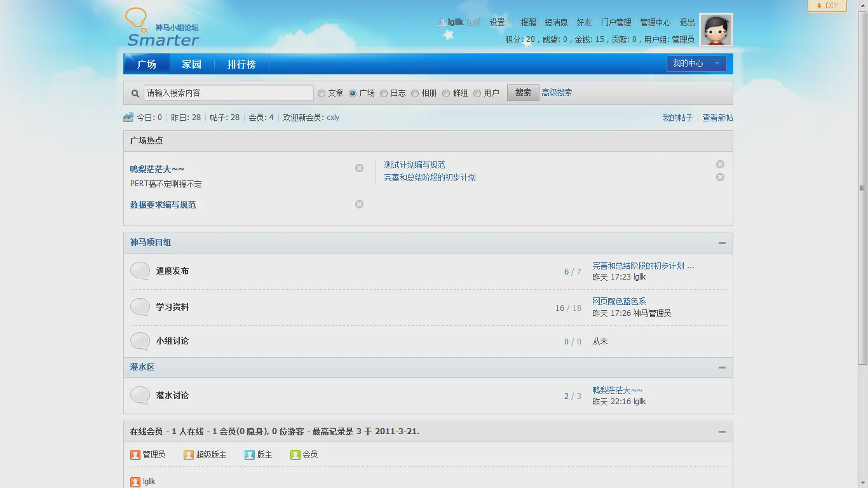This screenshot has width=868, height=488.
Task: Select the 用户 search radio button
Action: coord(477,93)
